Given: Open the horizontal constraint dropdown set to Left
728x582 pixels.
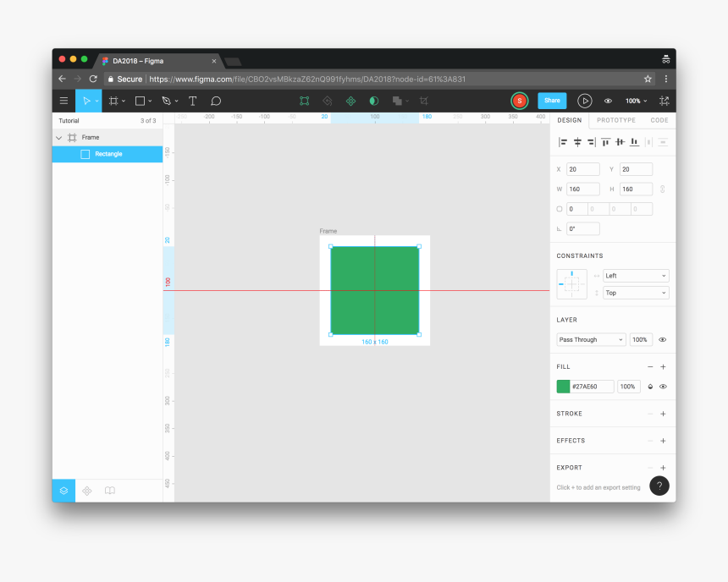Looking at the screenshot, I should coord(635,275).
